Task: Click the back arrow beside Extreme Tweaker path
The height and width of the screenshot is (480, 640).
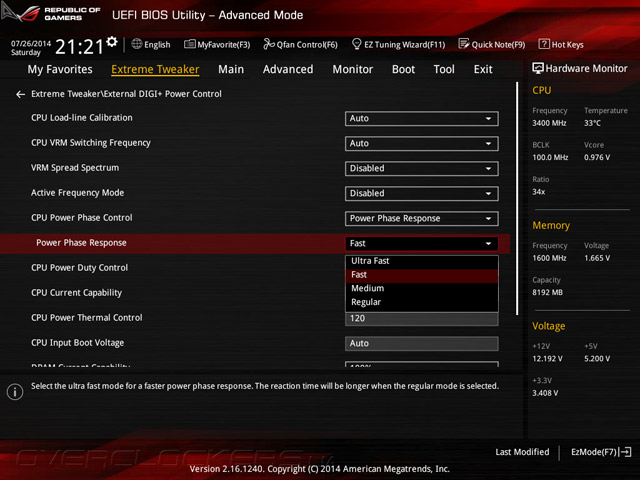Action: click(x=20, y=94)
